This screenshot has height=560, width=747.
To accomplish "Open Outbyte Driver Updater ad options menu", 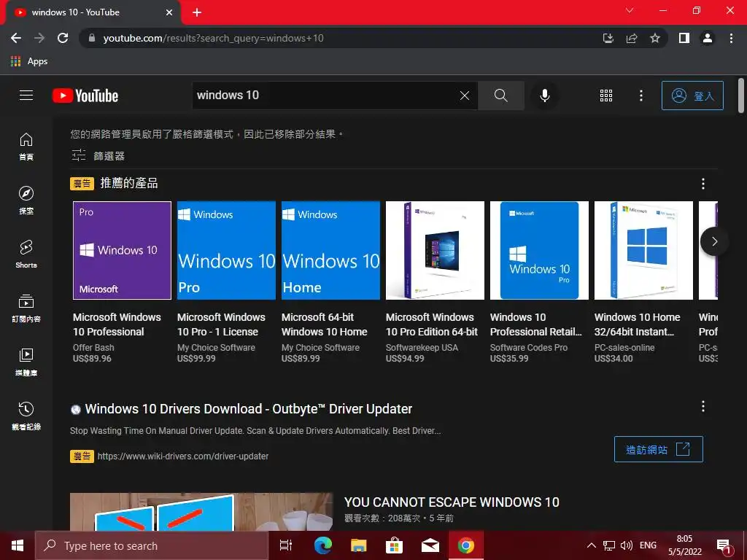I will (x=703, y=406).
